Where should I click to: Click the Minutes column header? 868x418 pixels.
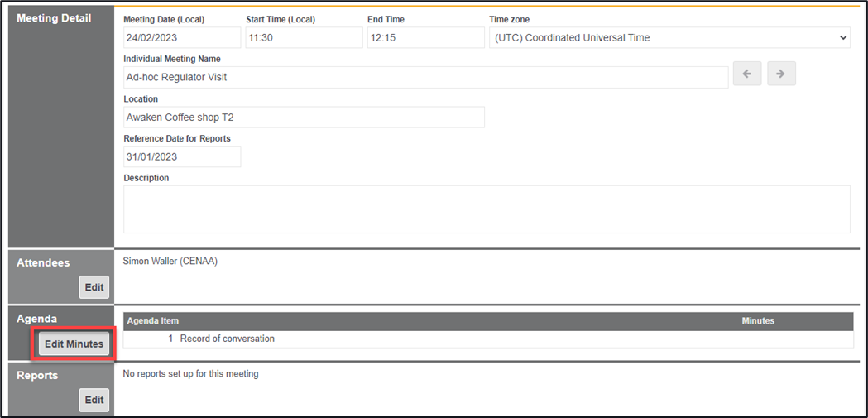point(758,320)
